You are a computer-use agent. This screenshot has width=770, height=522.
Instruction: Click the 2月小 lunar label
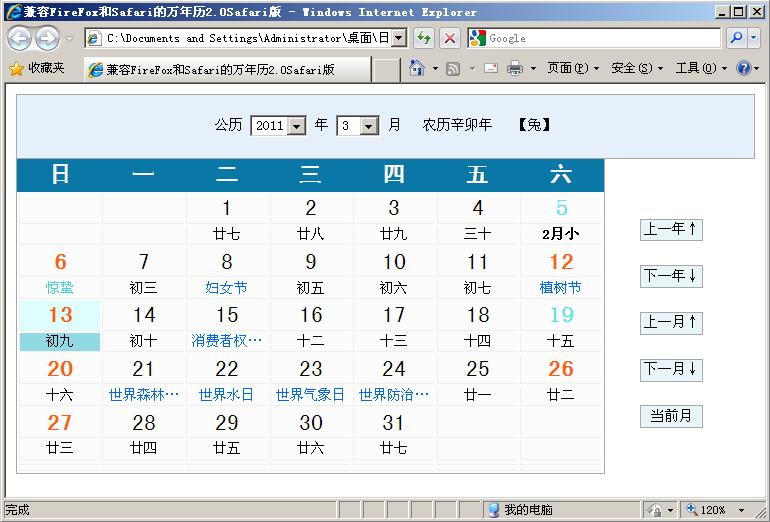(x=561, y=234)
